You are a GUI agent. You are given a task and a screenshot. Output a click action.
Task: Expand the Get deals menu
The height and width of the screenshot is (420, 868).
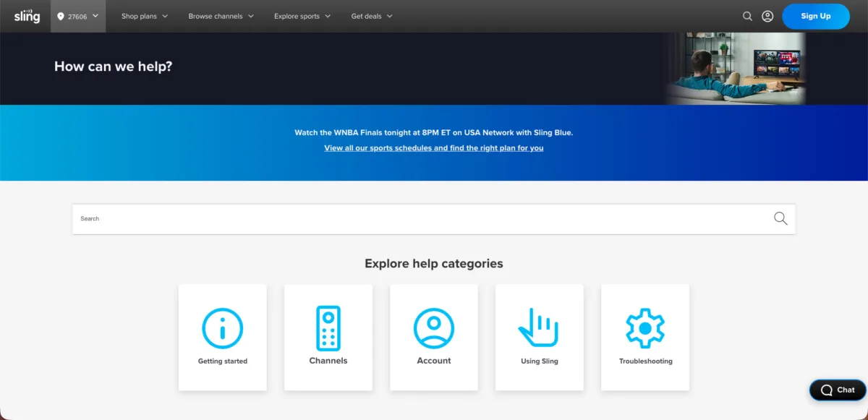coord(372,16)
